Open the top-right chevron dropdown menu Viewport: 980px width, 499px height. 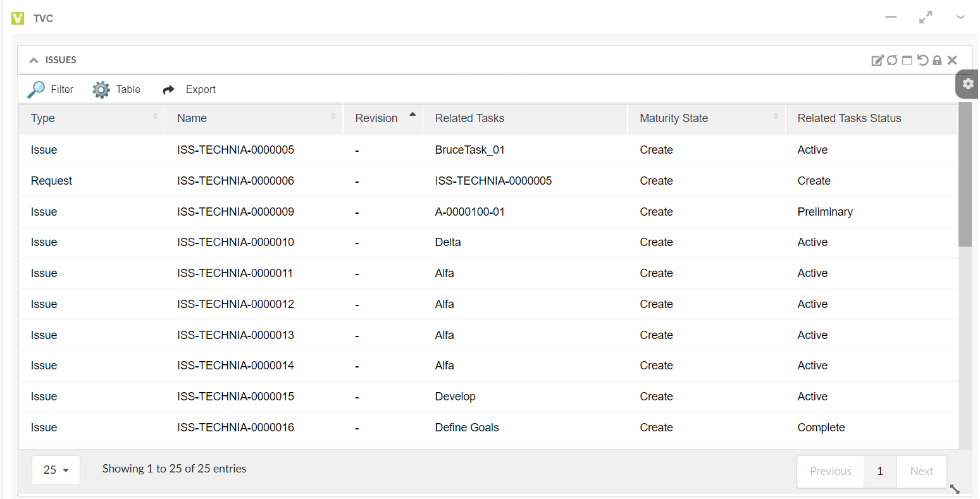(960, 18)
